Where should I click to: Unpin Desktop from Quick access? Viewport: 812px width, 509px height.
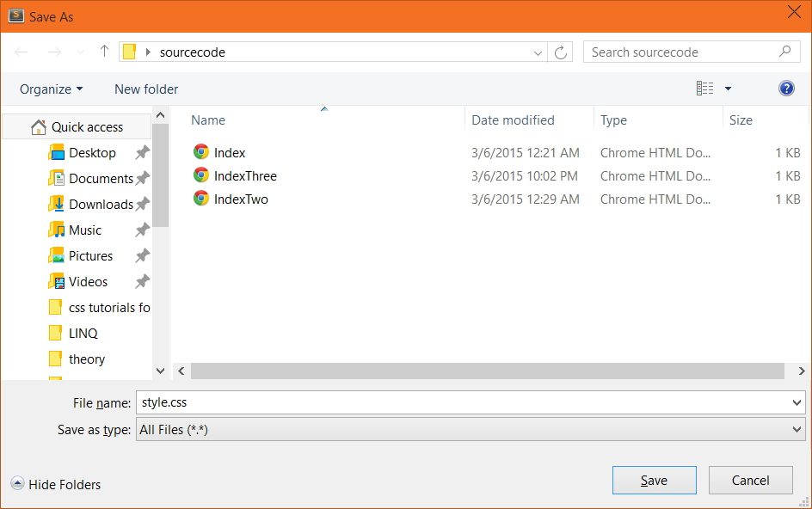[142, 153]
